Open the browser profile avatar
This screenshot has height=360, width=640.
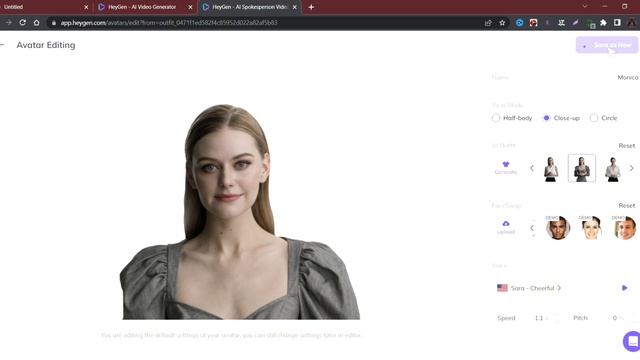[x=632, y=23]
